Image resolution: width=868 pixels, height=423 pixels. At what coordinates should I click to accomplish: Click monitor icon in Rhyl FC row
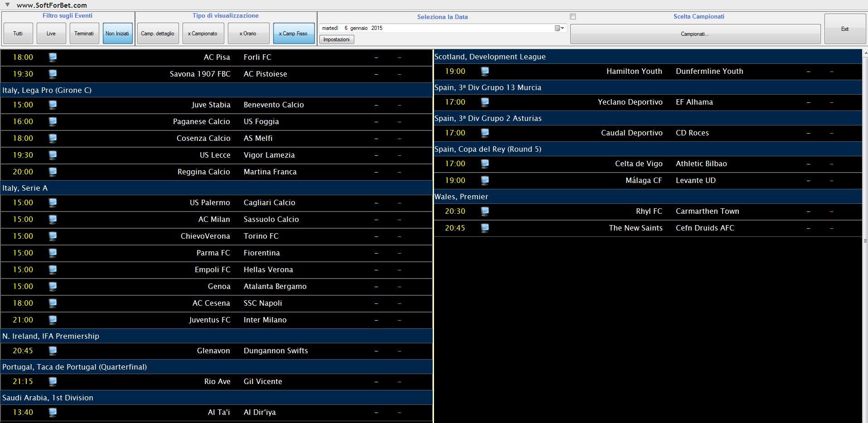(x=485, y=211)
